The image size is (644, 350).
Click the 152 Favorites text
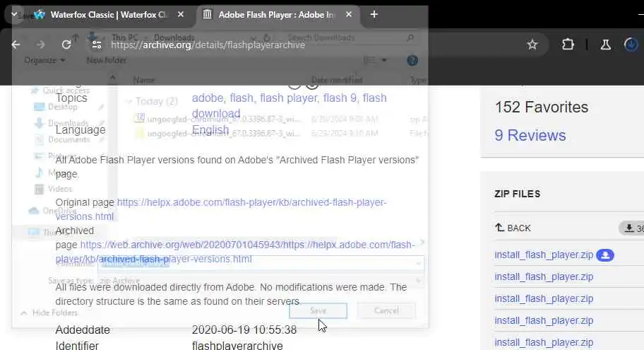(542, 107)
